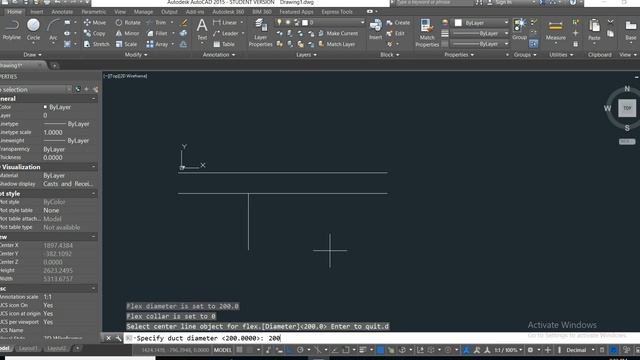Collapse the General properties section
The height and width of the screenshot is (360, 640).
93,99
